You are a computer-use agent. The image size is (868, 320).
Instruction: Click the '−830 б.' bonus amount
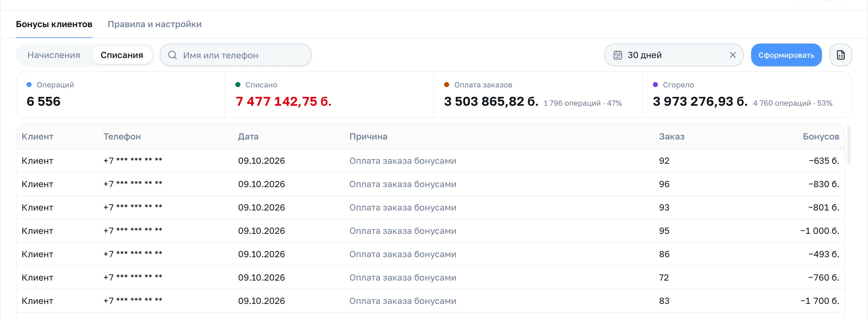(x=824, y=184)
